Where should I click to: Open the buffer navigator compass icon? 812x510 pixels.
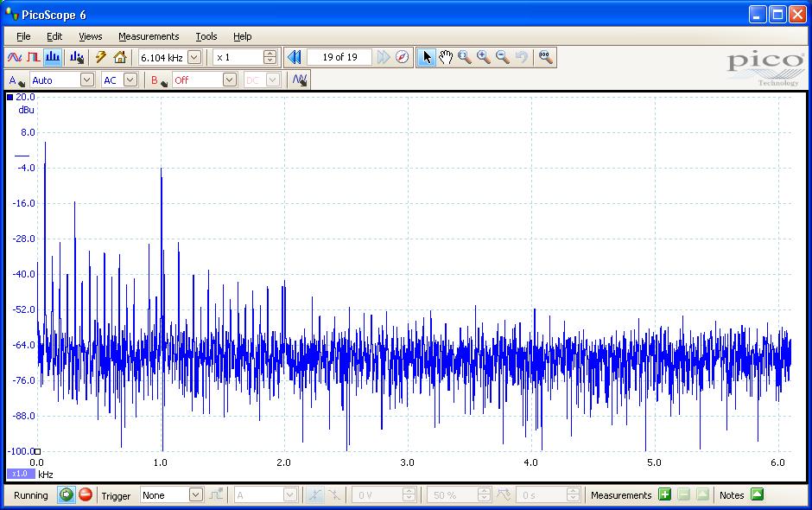pos(403,58)
